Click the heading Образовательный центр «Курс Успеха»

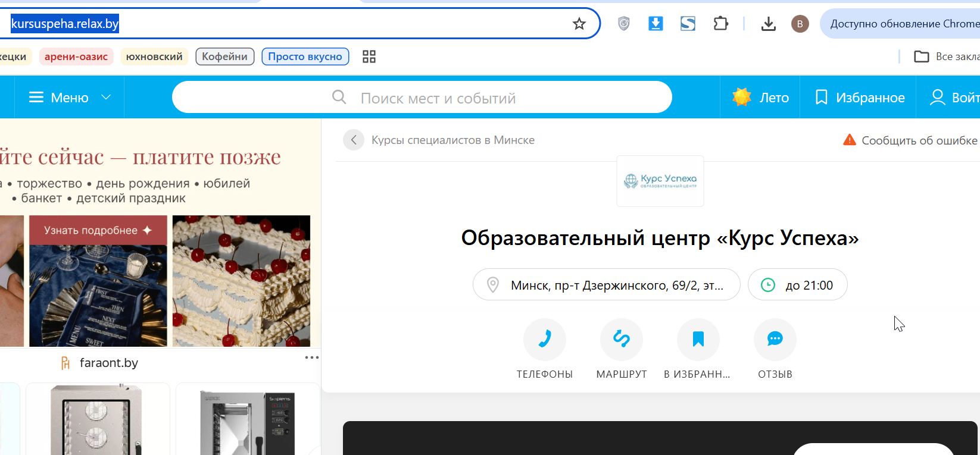[660, 238]
